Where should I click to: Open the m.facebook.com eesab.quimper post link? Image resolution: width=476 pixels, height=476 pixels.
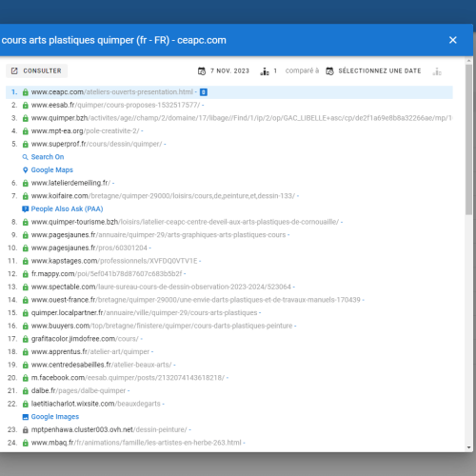[x=128, y=378]
